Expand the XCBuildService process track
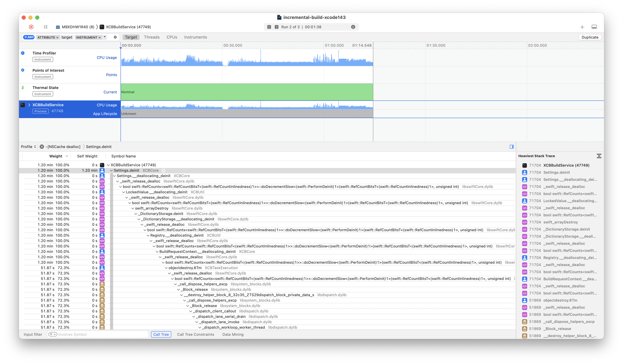Viewport: 623px width, 364px height. click(x=29, y=105)
